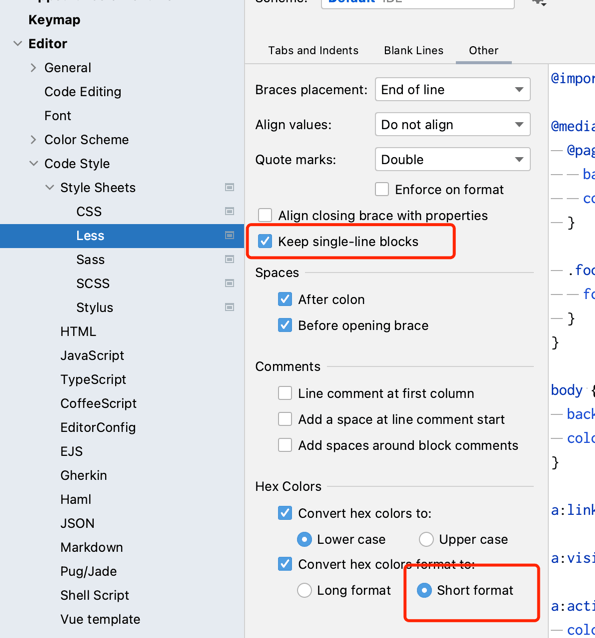The image size is (595, 638).
Task: Open HTML code style
Action: (x=78, y=332)
